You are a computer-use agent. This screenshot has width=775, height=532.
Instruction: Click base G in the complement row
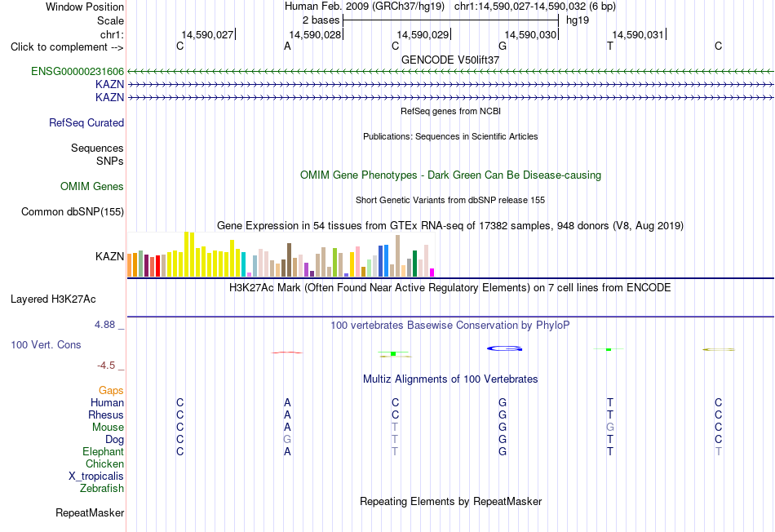(x=503, y=46)
